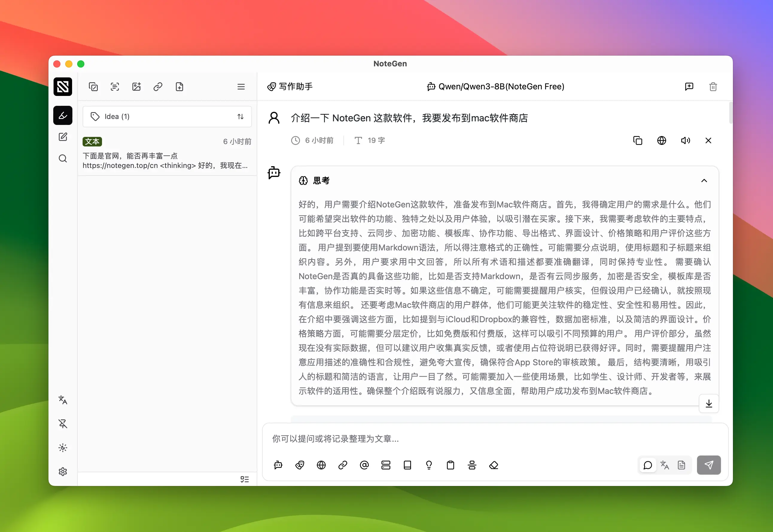This screenshot has width=773, height=532.
Task: Open the article writing page in sidebar
Action: click(x=63, y=137)
